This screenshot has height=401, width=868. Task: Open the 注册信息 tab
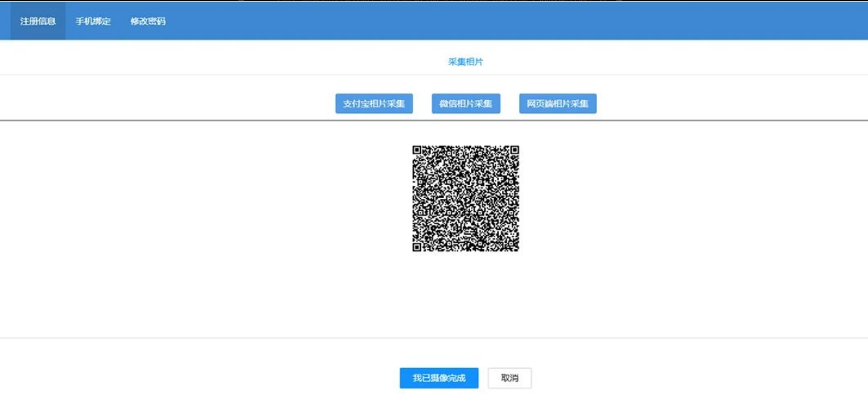(38, 22)
